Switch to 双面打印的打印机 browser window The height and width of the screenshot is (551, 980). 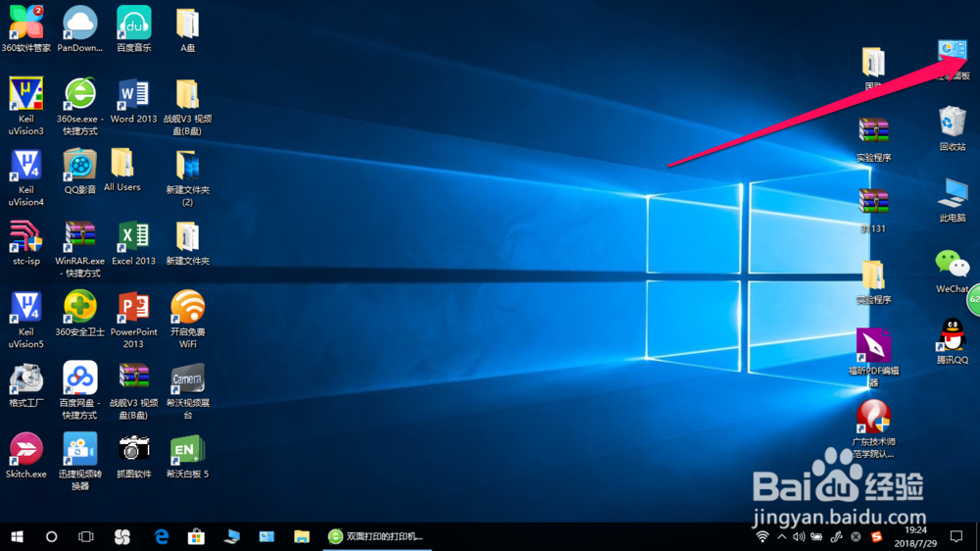pos(377,536)
